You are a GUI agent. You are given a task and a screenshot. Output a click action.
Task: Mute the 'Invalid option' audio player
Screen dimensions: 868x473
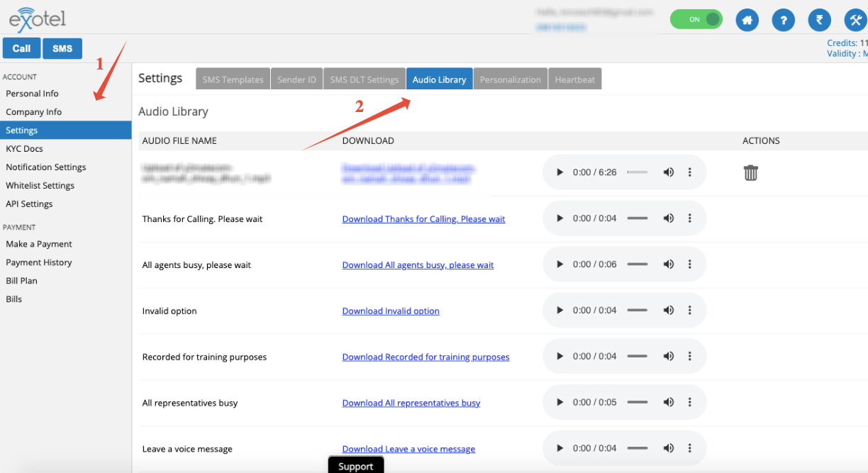(668, 311)
